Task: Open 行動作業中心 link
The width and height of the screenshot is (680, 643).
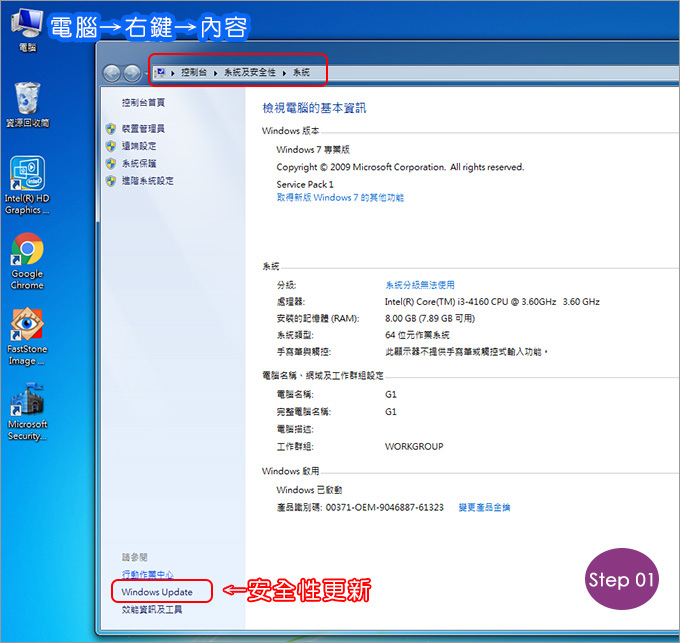Action: [x=147, y=574]
